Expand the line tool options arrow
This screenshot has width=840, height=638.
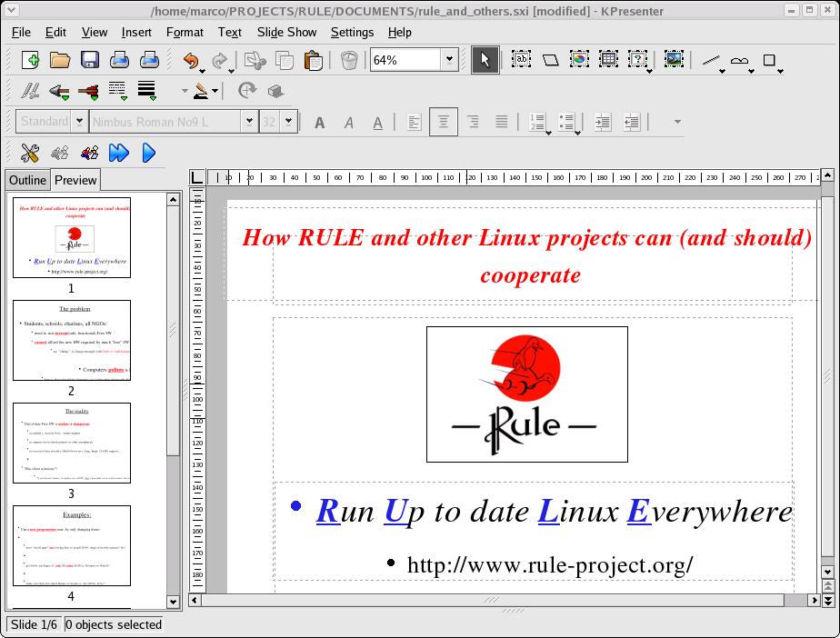(722, 71)
